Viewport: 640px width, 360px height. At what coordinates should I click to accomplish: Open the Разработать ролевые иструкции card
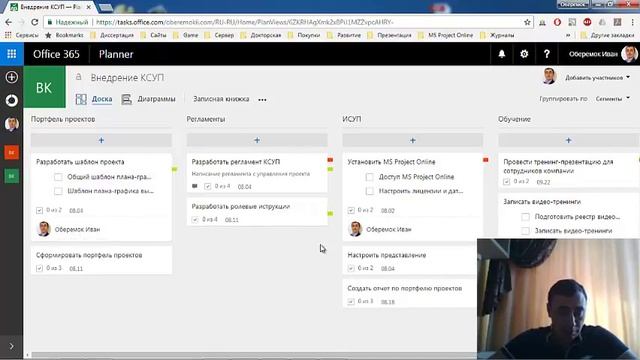click(257, 212)
